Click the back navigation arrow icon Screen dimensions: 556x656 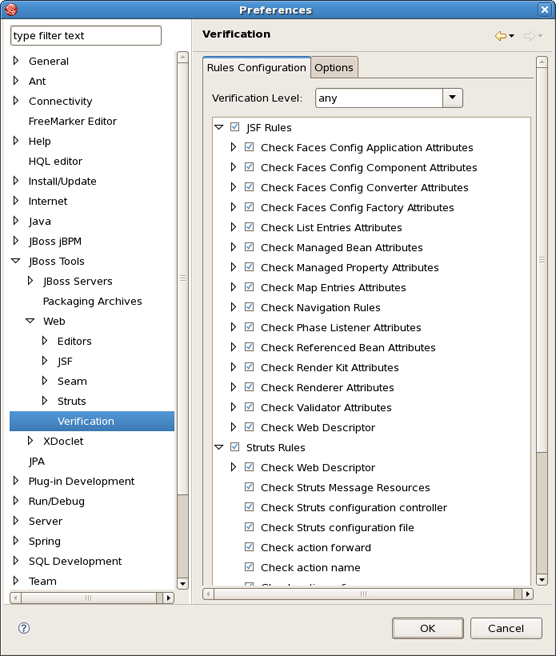(500, 36)
